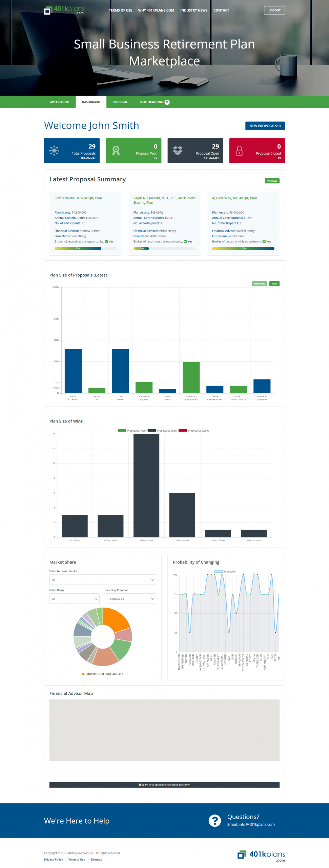Click the Proposal Won award ribbon icon
This screenshot has width=329, height=868.
click(116, 151)
